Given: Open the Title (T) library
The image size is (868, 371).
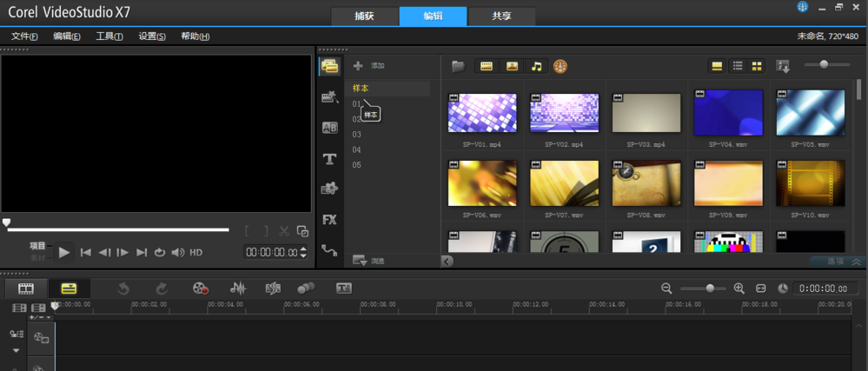Looking at the screenshot, I should coord(330,160).
